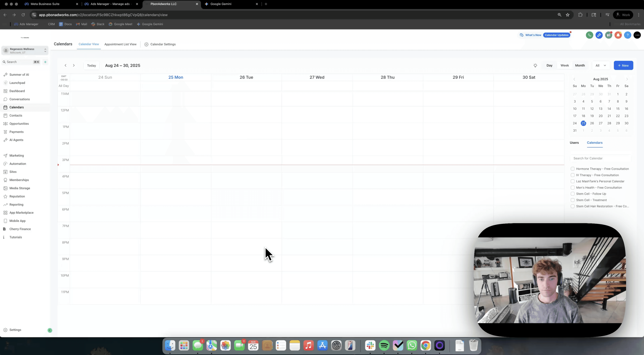The height and width of the screenshot is (355, 644).
Task: Click the megaphone announcements icon
Action: click(x=609, y=35)
